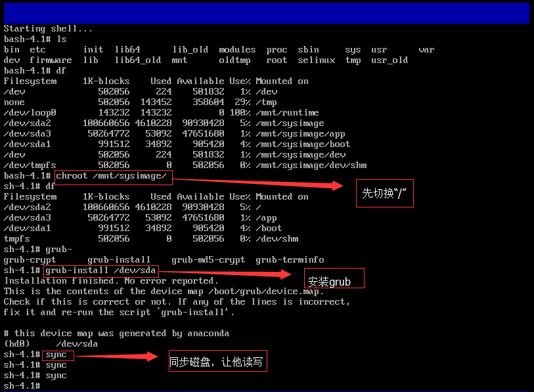The image size is (534, 392).
Task: Select available value '358604'
Action: click(x=208, y=102)
